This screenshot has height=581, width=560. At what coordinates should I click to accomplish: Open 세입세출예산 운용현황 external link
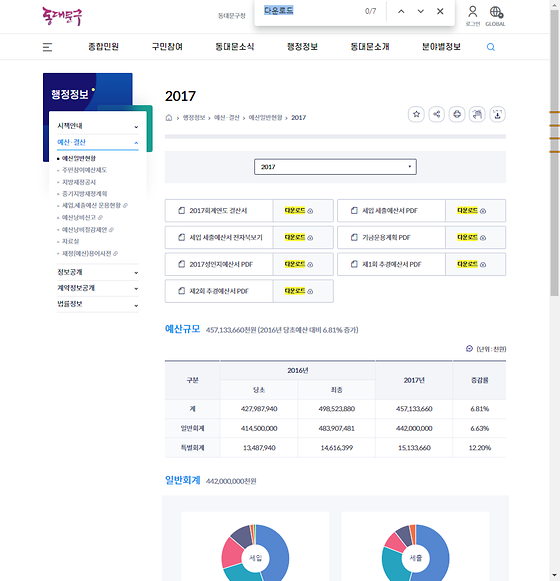[x=95, y=205]
